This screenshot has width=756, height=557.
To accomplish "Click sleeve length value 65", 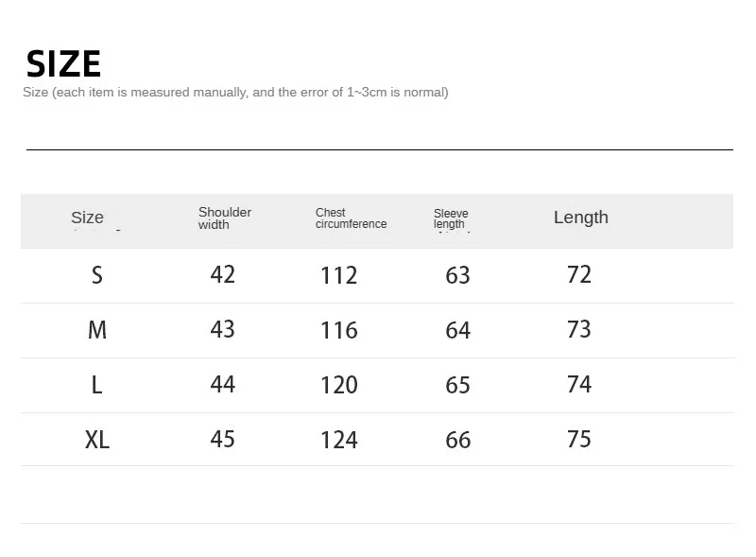I will tap(457, 385).
